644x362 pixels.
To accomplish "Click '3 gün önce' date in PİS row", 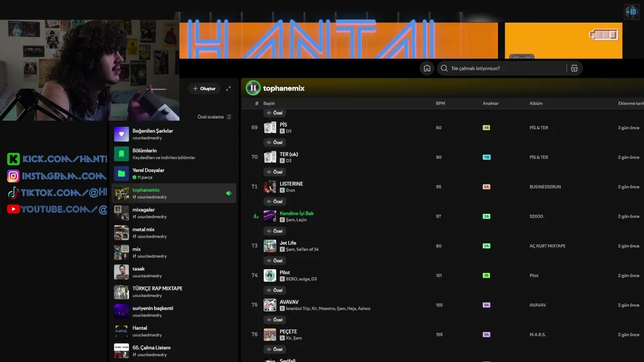I will (629, 128).
